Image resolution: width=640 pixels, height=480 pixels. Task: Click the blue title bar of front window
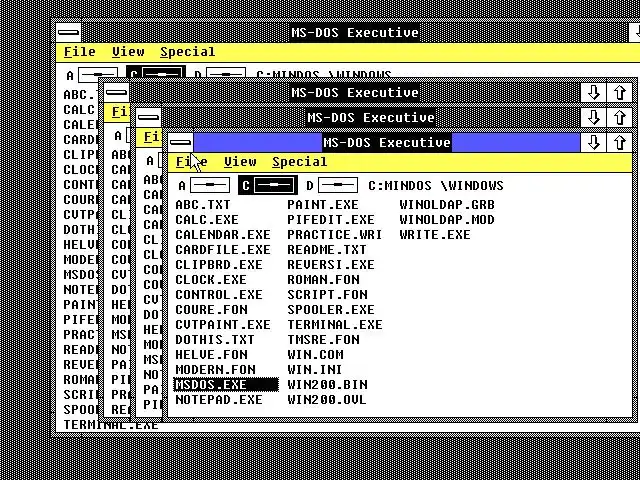387,142
